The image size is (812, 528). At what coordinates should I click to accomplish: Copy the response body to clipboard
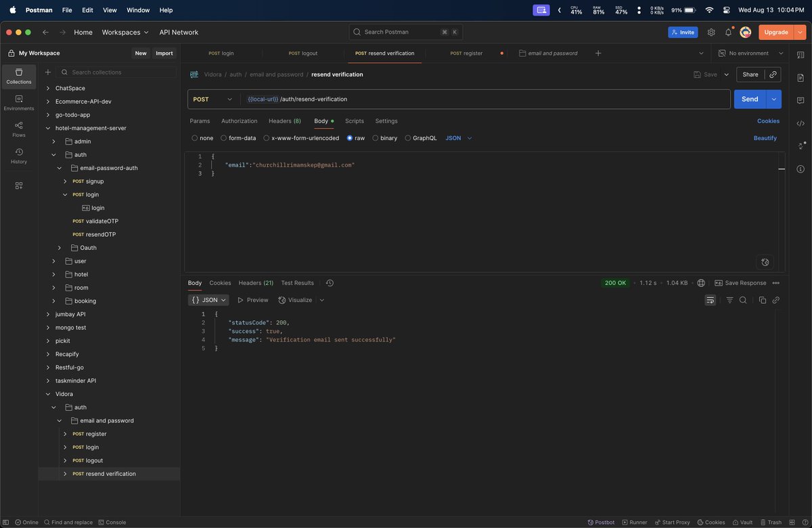coord(763,300)
